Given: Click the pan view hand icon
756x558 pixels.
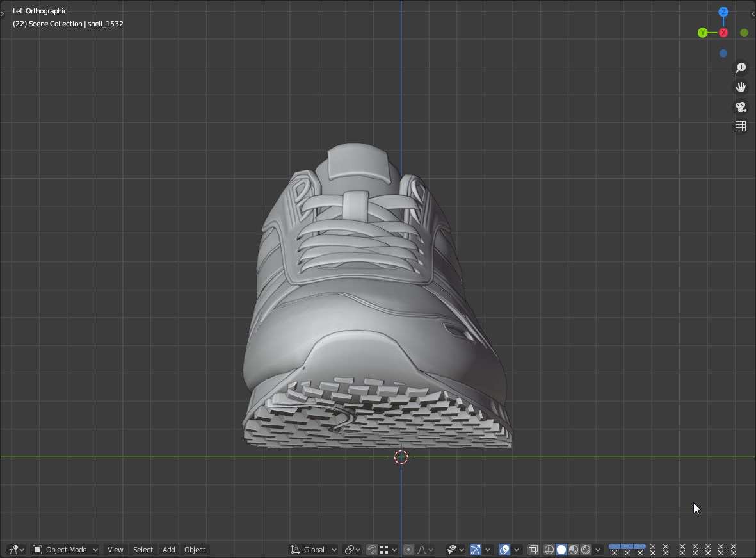Looking at the screenshot, I should click(x=741, y=87).
